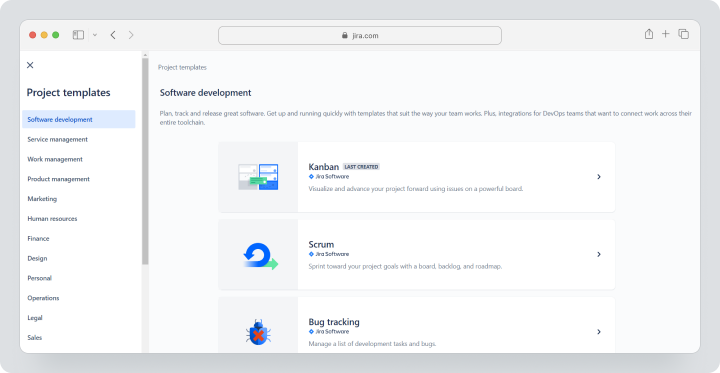The height and width of the screenshot is (373, 720).
Task: Open the Bug tracking template chevron
Action: pyautogui.click(x=599, y=332)
